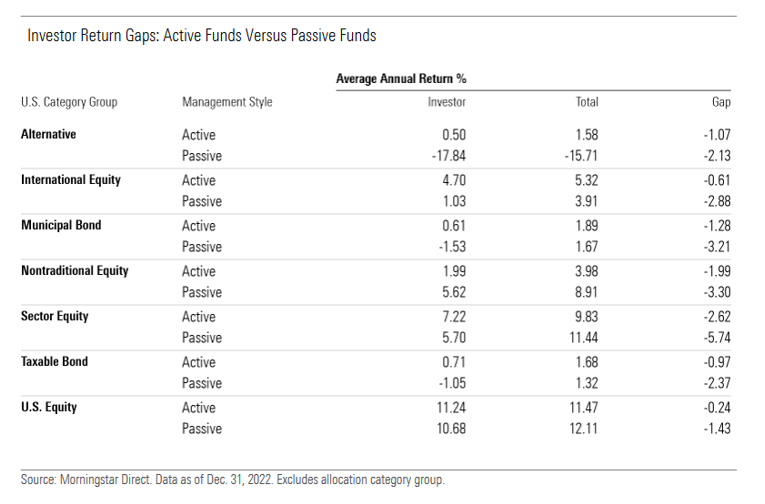Image resolution: width=765 pixels, height=504 pixels.
Task: Select the 'U.S. Equity' category label
Action: pos(48,407)
